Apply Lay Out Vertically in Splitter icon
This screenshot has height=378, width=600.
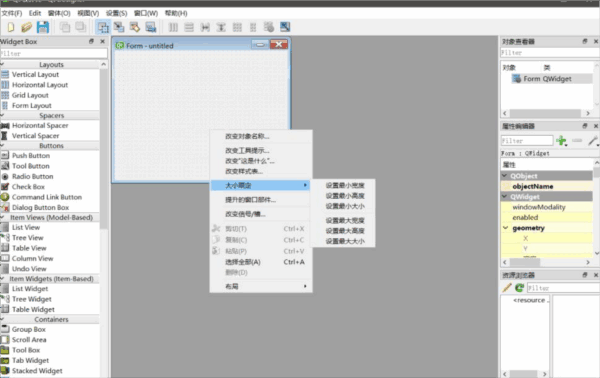(x=221, y=27)
